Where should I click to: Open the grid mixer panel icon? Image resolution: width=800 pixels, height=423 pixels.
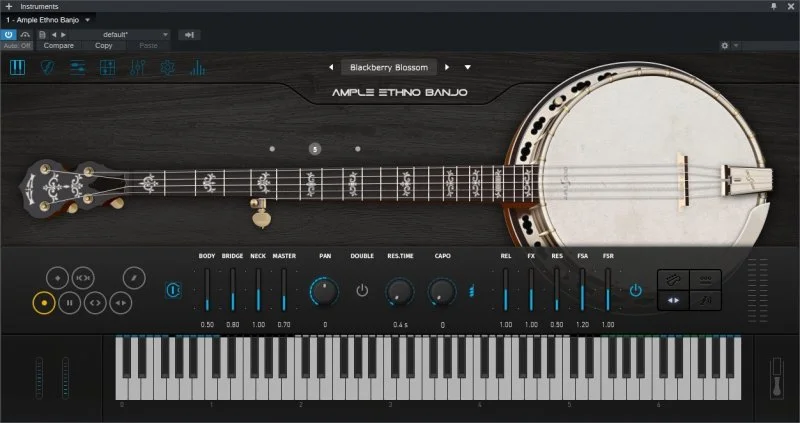[x=108, y=67]
